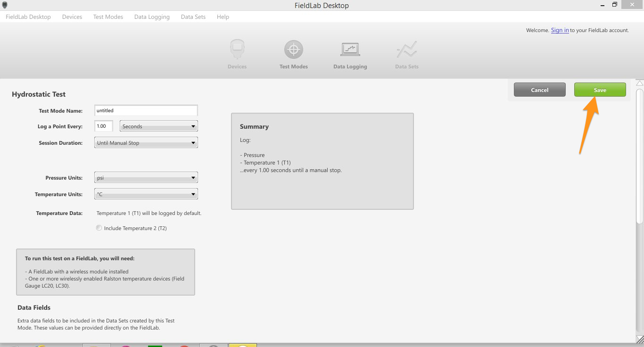
Task: Open the Data Logging monitor icon
Action: coord(350,50)
